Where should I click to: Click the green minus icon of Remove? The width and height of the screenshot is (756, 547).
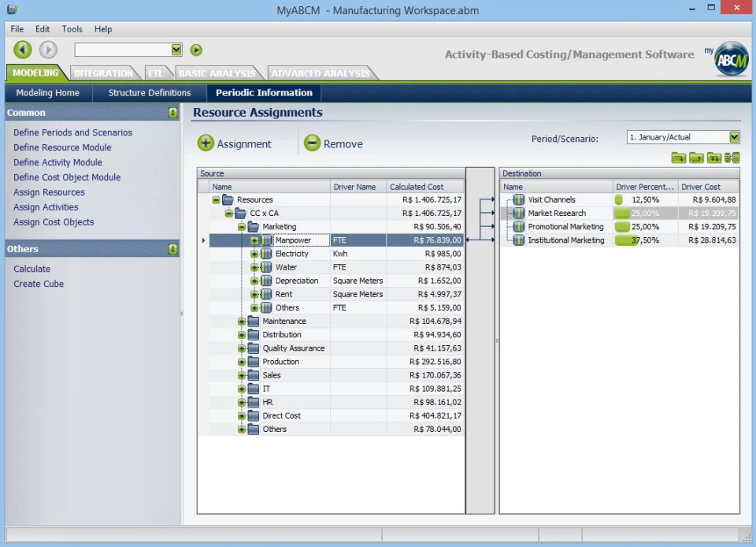312,143
